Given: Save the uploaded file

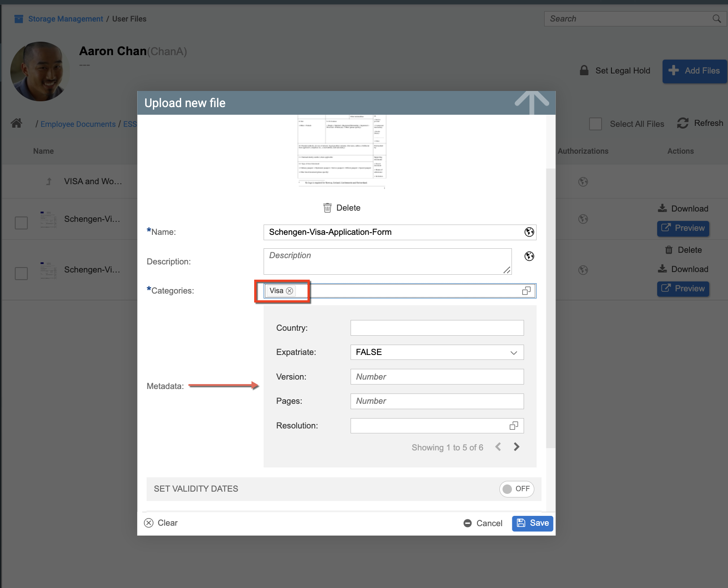Looking at the screenshot, I should click(533, 523).
